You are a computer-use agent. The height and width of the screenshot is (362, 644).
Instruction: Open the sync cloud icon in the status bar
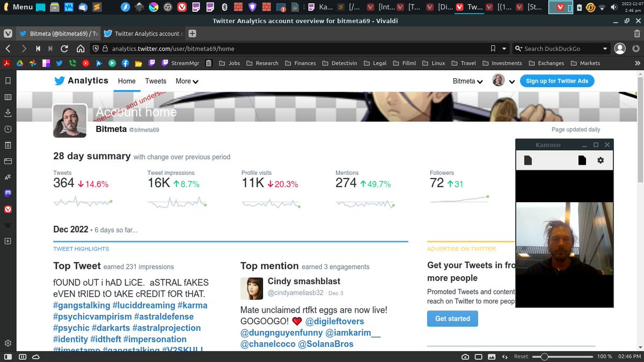click(36, 357)
